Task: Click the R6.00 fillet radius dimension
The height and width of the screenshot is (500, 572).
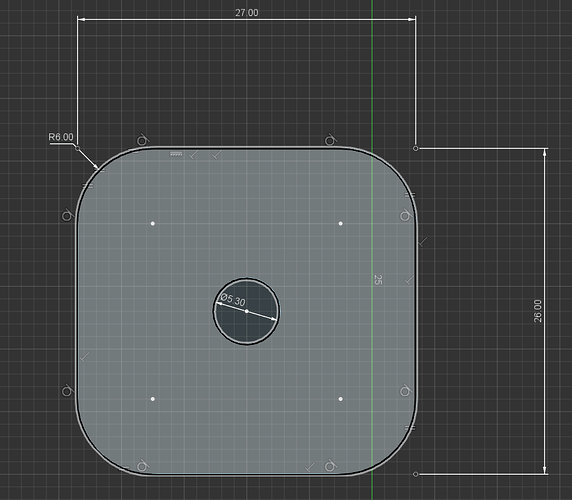Action: click(x=61, y=137)
